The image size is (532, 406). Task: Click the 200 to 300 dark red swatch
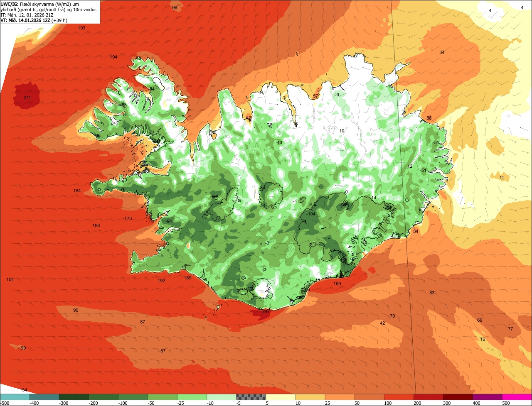(x=428, y=397)
